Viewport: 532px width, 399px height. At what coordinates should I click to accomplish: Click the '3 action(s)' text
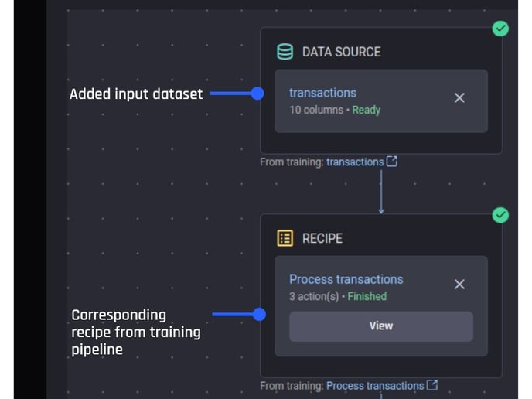click(x=314, y=296)
